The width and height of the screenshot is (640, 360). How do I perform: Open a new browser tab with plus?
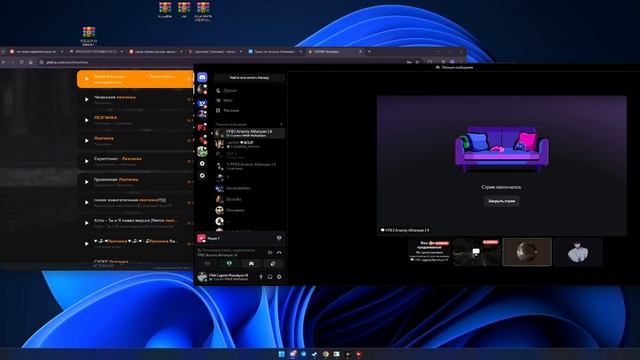click(369, 51)
